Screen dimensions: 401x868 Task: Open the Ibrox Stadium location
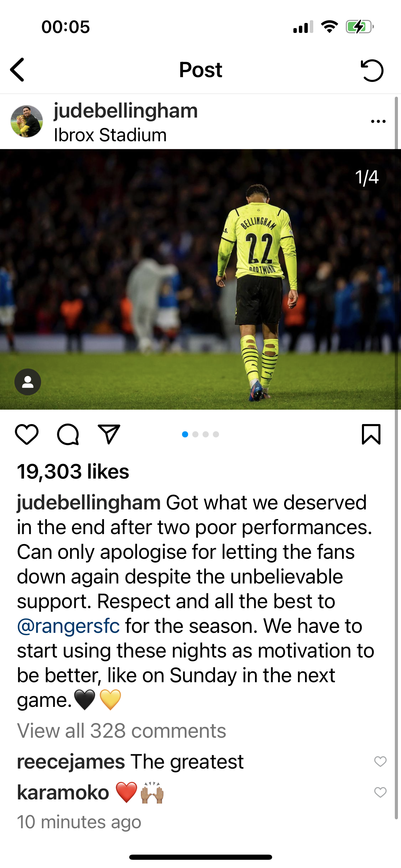[x=110, y=135]
